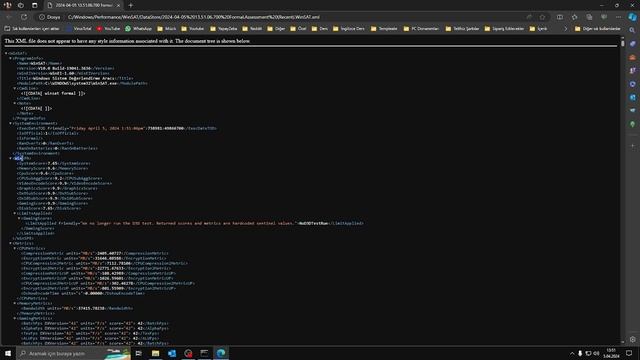
Task: Open the browser profile icon
Action: tap(7, 5)
